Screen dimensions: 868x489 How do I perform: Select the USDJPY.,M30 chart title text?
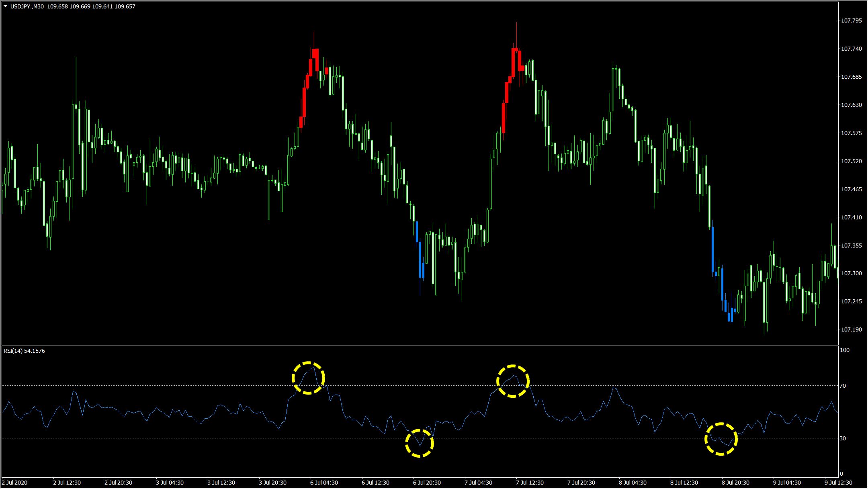27,6
